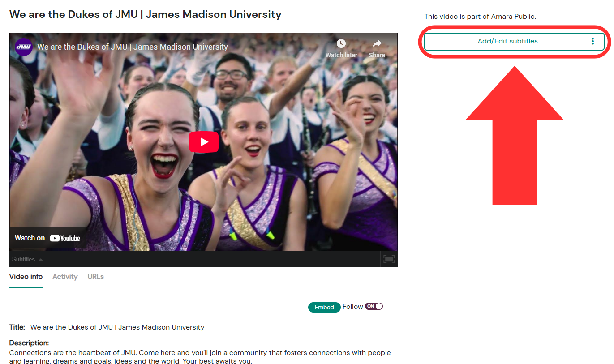
Task: Toggle fullscreen icon in player bar
Action: [x=389, y=259]
